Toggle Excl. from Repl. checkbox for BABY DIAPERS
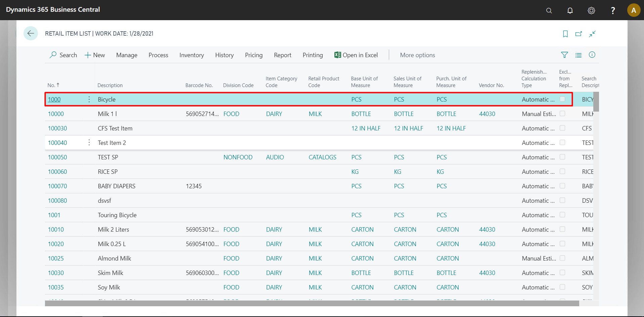Image resolution: width=644 pixels, height=317 pixels. coord(562,186)
